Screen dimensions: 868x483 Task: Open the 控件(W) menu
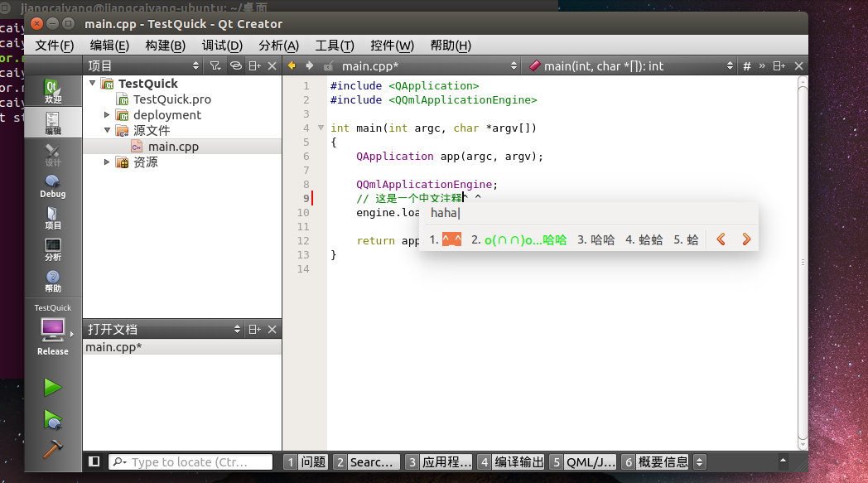392,46
